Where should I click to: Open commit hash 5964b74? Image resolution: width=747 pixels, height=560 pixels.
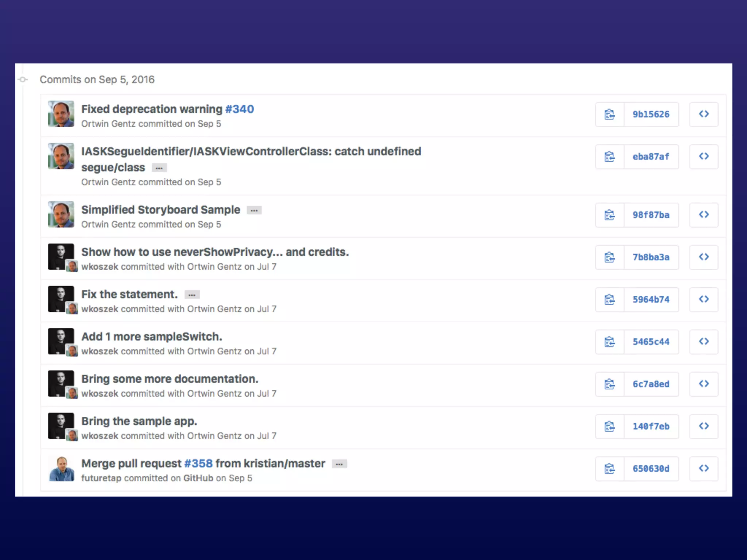[651, 300]
